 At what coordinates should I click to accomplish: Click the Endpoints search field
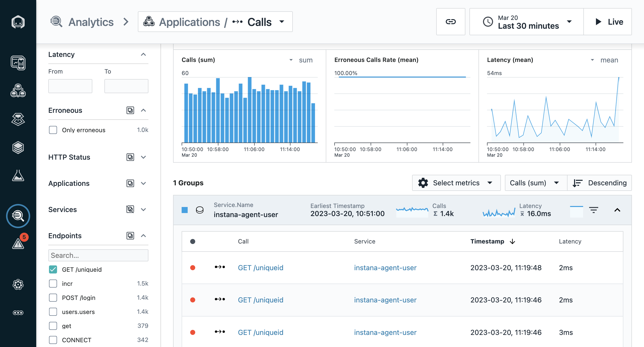point(98,255)
